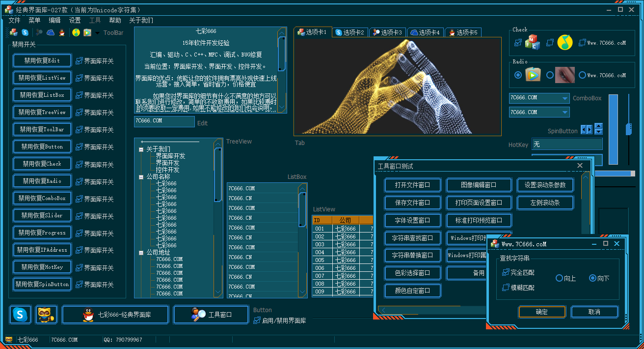Click the vertical slider thumb handle
Viewport: 644px width, 349px height.
point(628,129)
